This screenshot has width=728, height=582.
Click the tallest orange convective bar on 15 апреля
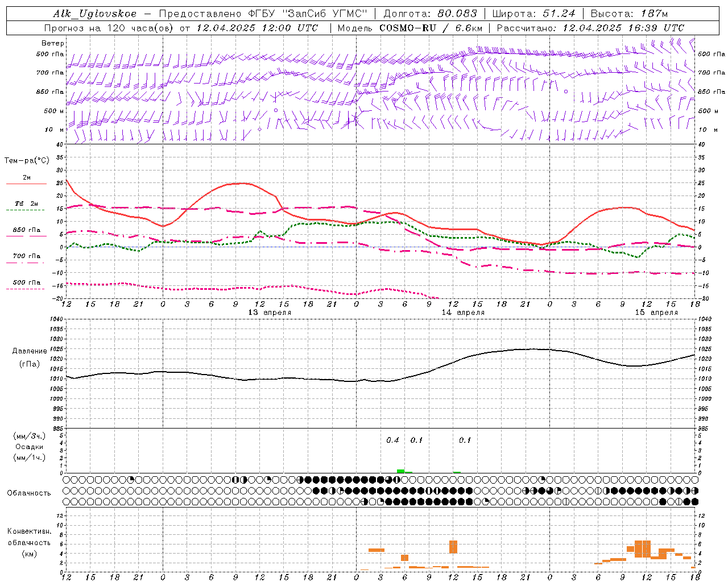point(642,549)
